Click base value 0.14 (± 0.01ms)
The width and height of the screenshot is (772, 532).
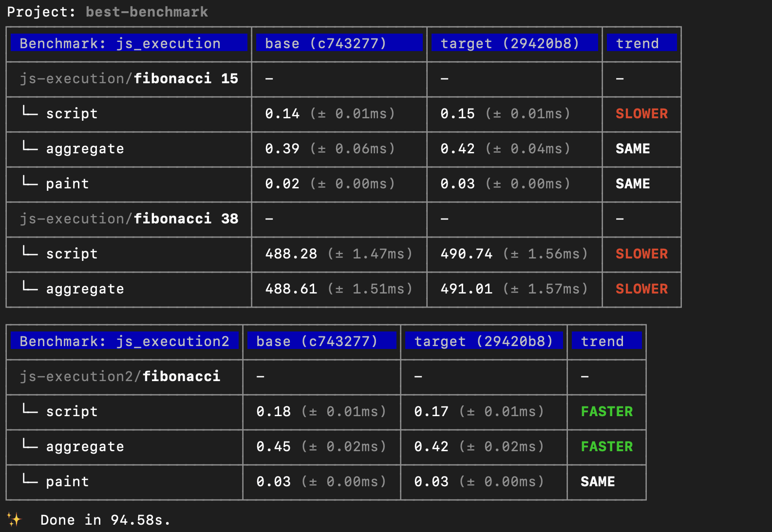tap(330, 114)
